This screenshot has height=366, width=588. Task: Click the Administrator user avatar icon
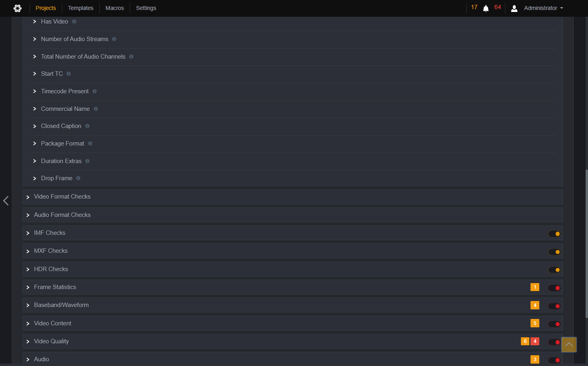click(x=514, y=8)
